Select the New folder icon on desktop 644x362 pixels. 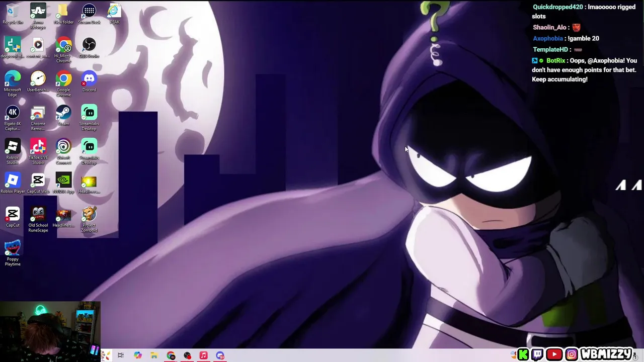click(63, 14)
